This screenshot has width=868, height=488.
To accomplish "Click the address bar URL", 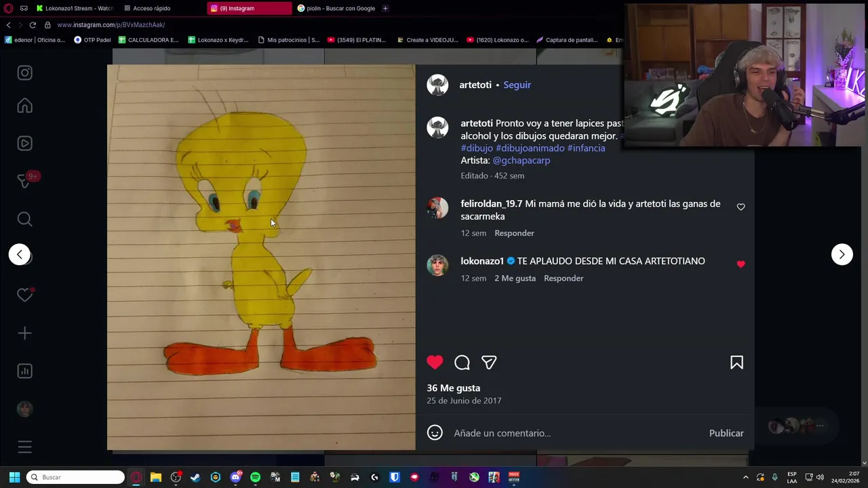I will (x=111, y=25).
